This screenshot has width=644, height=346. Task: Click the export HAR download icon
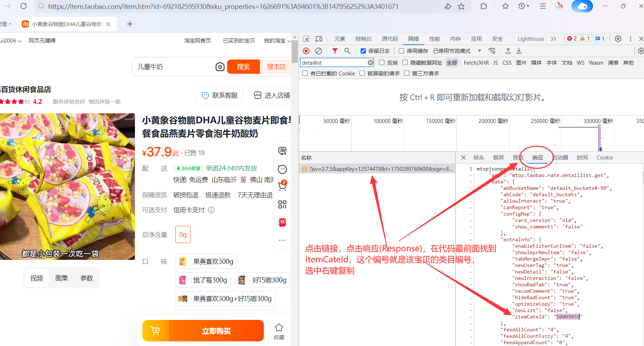[519, 51]
